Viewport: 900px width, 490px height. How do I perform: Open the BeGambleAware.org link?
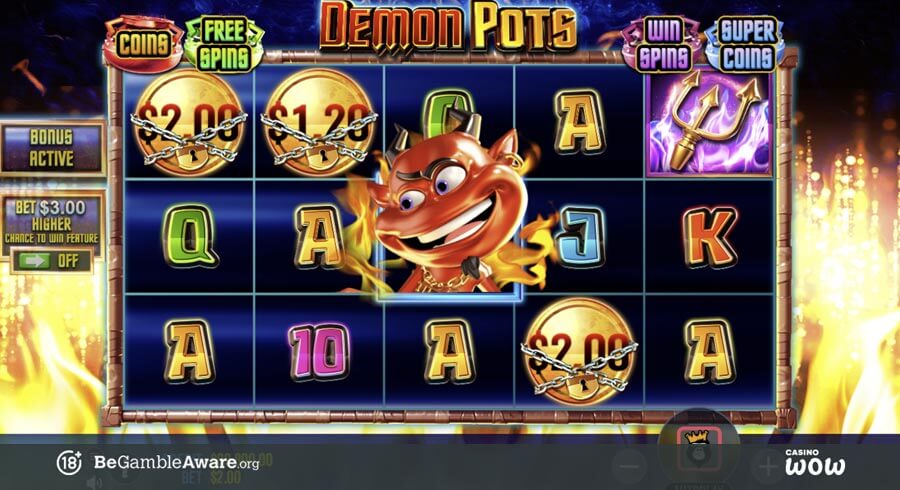pyautogui.click(x=176, y=462)
